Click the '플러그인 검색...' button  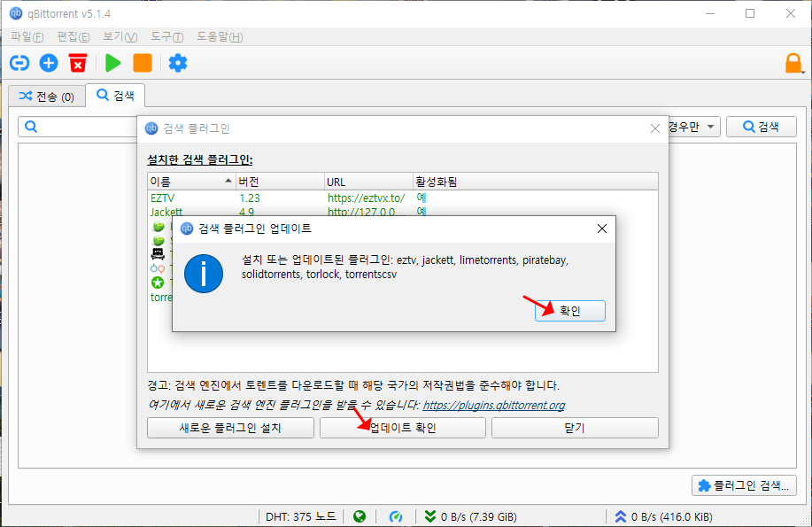click(x=745, y=485)
